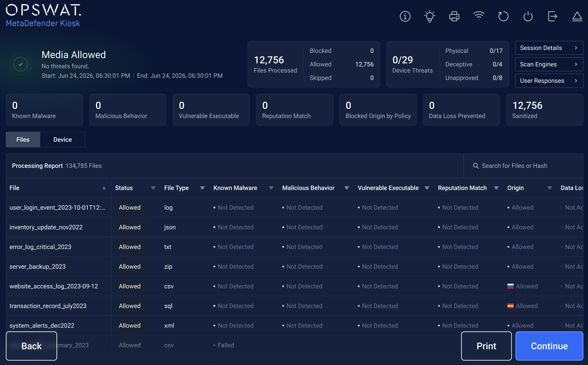Click file website_access_log_2023-09-12
Viewport: 588px width, 365px height.
54,286
